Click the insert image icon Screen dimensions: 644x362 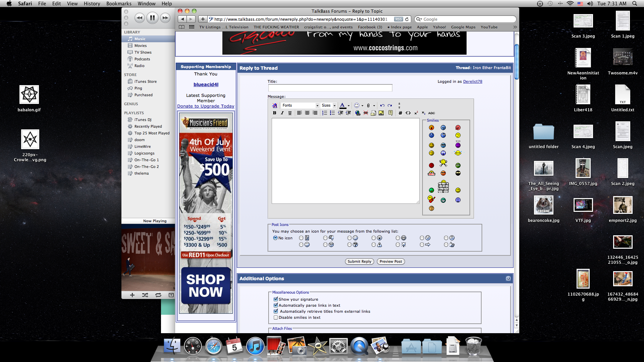(x=381, y=113)
